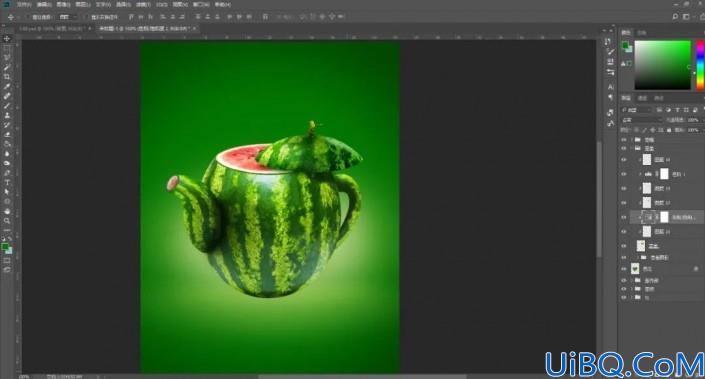
Task: Open the workspace switcher icon
Action: tap(686, 17)
